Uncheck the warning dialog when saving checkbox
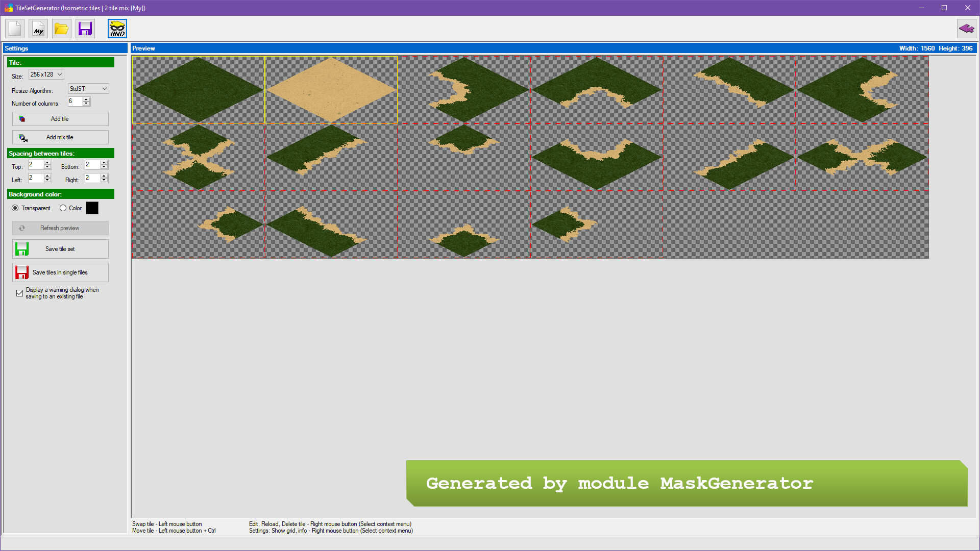 click(x=19, y=293)
